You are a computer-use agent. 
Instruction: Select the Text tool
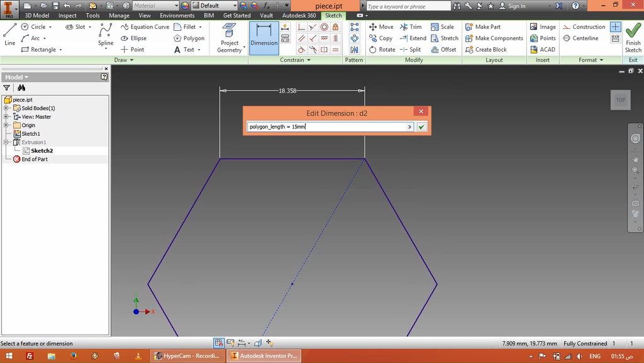[184, 49]
